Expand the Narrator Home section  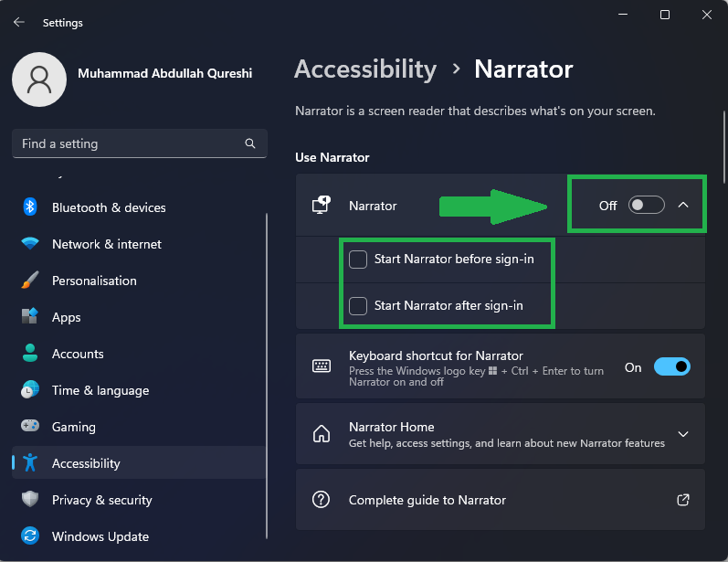(x=683, y=434)
